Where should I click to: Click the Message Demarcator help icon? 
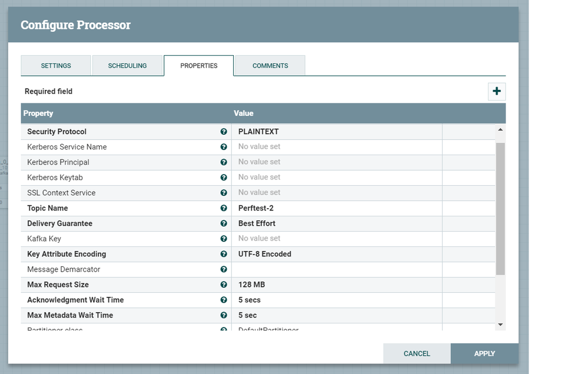tap(223, 269)
